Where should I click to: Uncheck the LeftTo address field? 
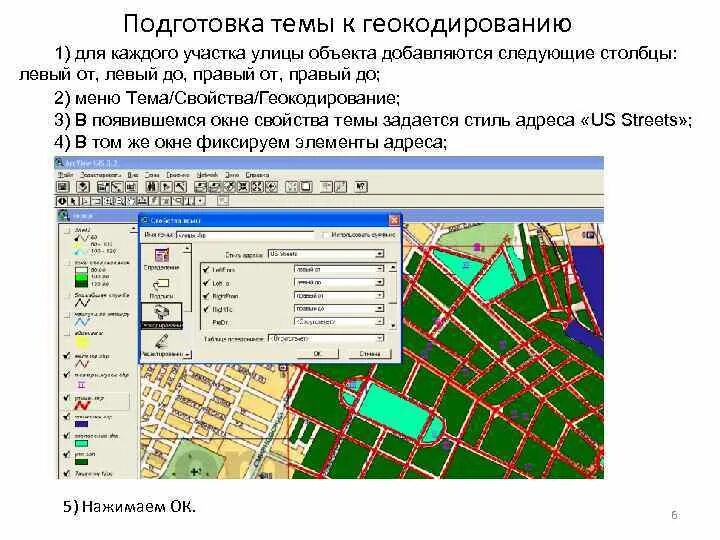[206, 283]
